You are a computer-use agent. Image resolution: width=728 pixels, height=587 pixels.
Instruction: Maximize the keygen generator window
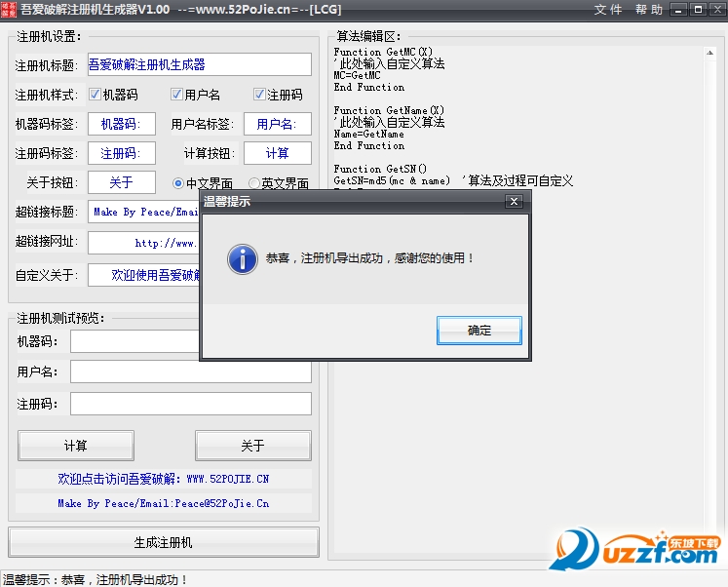coord(697,10)
